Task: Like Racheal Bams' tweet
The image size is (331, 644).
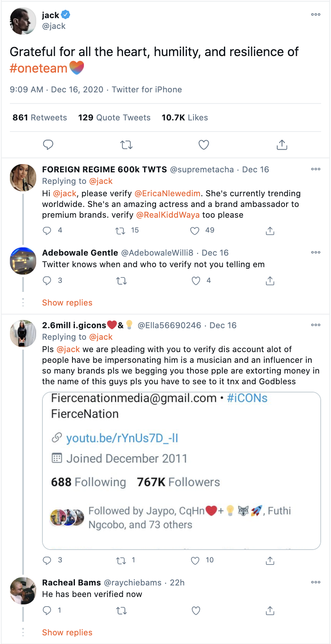Action: point(196,611)
